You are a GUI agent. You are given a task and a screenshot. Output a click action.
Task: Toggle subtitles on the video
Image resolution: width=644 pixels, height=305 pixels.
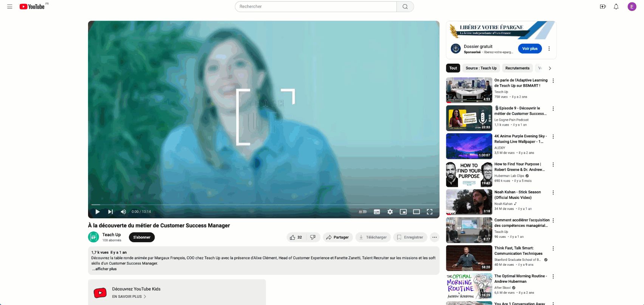coord(377,212)
